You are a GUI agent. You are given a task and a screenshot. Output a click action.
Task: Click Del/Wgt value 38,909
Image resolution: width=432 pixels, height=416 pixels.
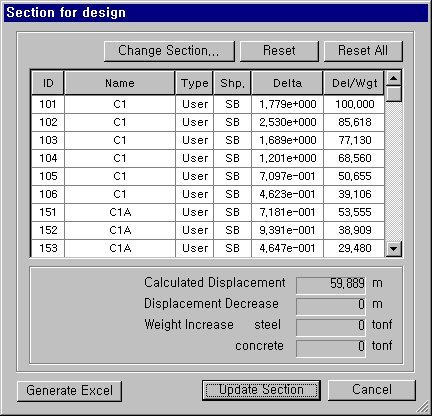[354, 230]
